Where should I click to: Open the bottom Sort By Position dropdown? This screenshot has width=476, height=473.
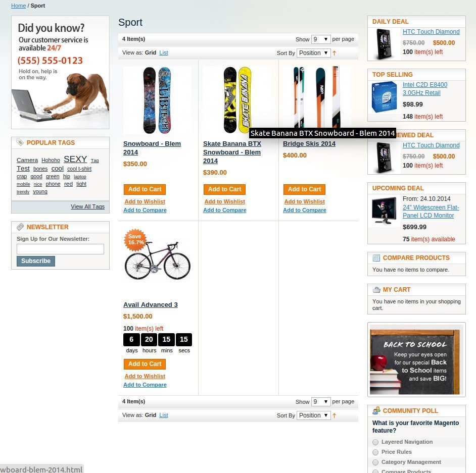click(x=314, y=415)
